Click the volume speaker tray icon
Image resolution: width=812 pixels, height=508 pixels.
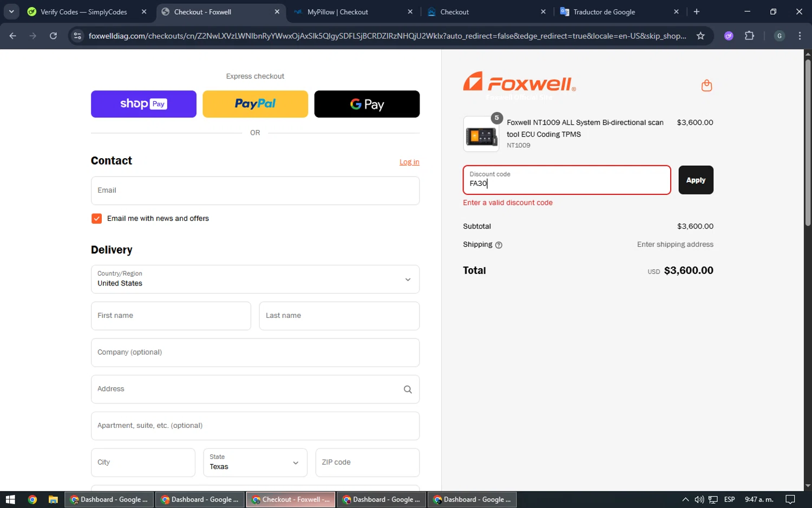click(699, 499)
